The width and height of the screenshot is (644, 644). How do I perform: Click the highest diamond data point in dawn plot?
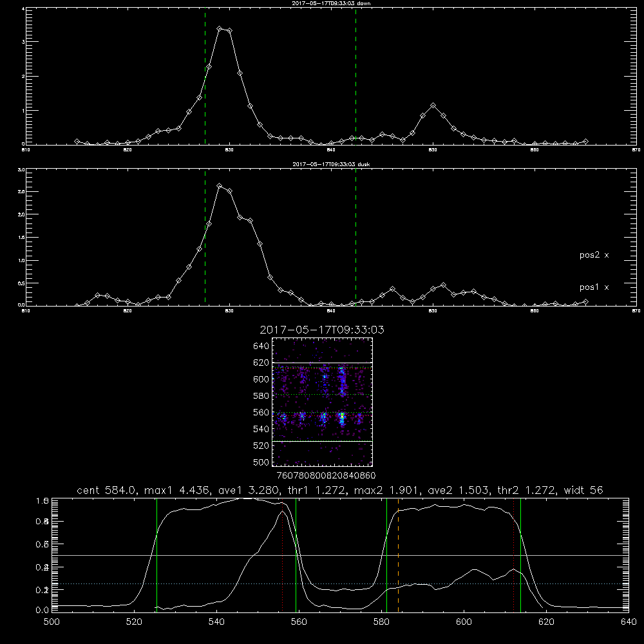[x=220, y=29]
